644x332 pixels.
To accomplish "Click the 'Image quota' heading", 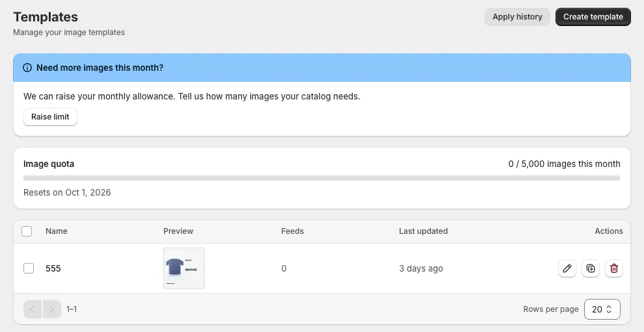I will point(49,164).
